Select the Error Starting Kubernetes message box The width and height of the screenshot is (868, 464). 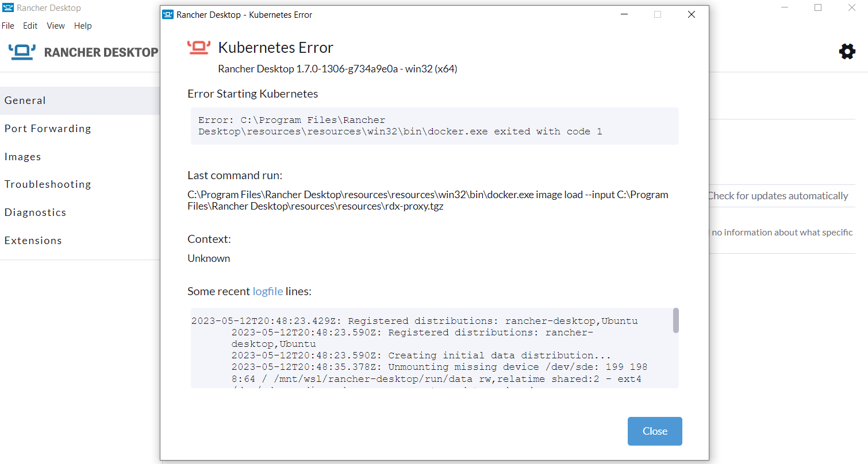[x=434, y=126]
